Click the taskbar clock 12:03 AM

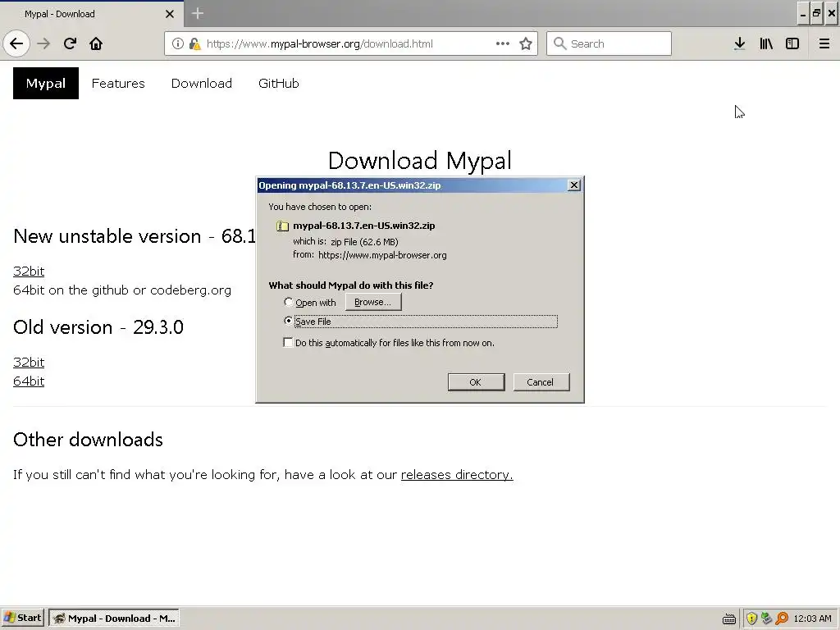[812, 619]
